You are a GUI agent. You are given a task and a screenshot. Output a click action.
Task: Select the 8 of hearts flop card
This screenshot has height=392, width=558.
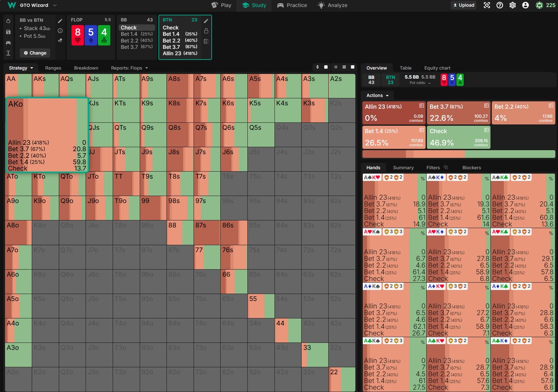[78, 35]
